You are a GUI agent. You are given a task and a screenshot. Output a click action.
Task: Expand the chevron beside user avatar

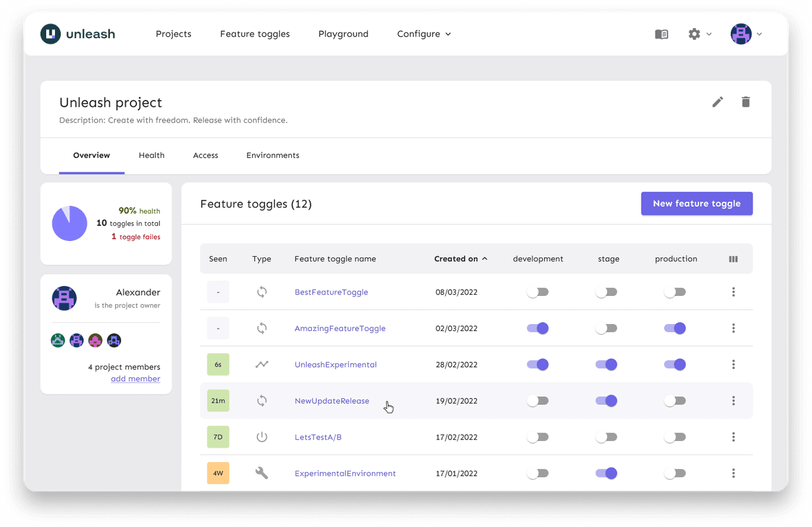[x=760, y=34]
